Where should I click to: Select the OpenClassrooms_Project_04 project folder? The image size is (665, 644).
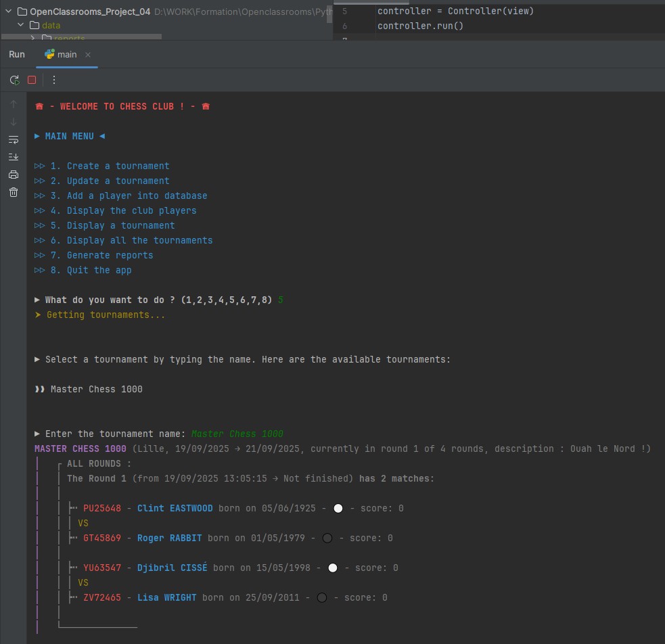tap(89, 11)
